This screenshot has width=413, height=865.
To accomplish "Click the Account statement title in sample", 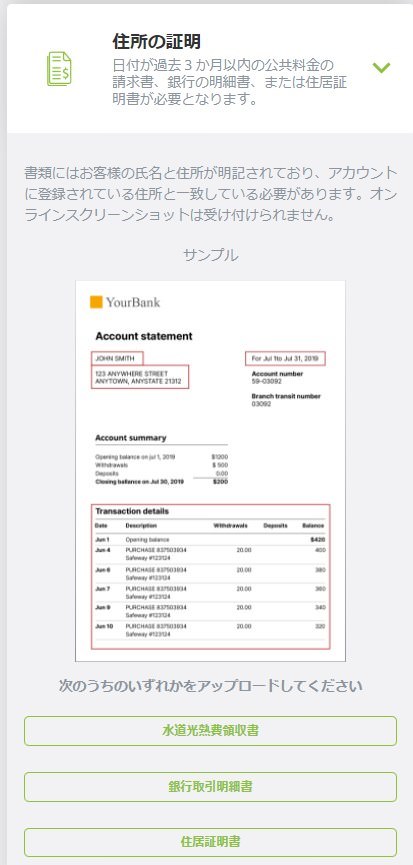I will (144, 336).
